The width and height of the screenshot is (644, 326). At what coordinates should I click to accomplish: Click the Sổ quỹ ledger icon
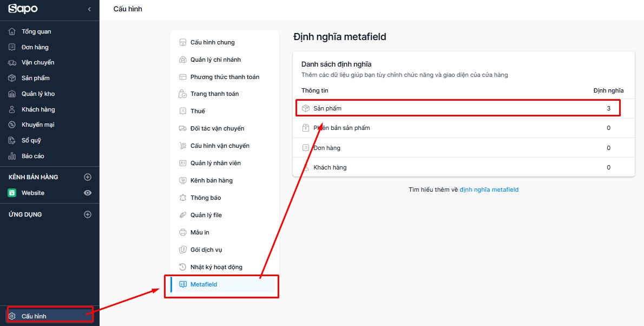point(12,141)
